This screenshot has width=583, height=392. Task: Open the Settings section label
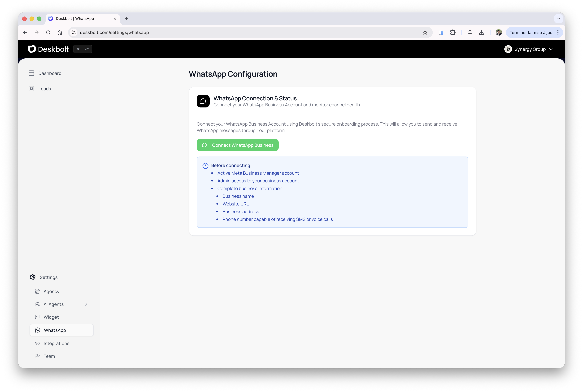pos(48,277)
